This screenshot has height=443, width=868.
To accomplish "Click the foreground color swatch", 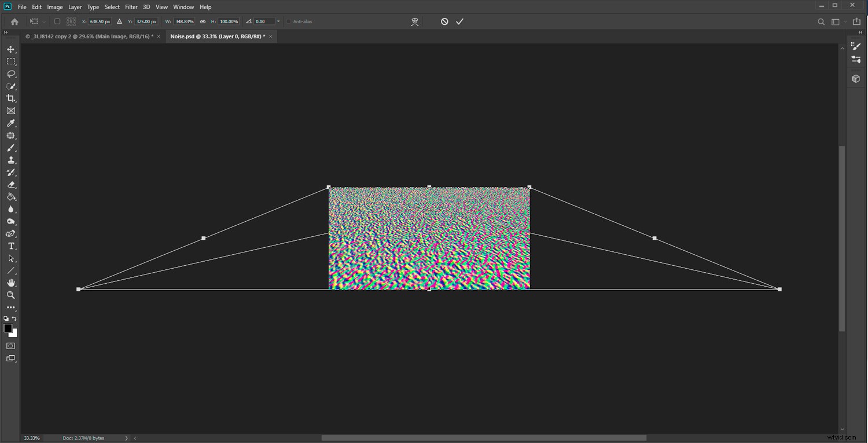I will [8, 328].
